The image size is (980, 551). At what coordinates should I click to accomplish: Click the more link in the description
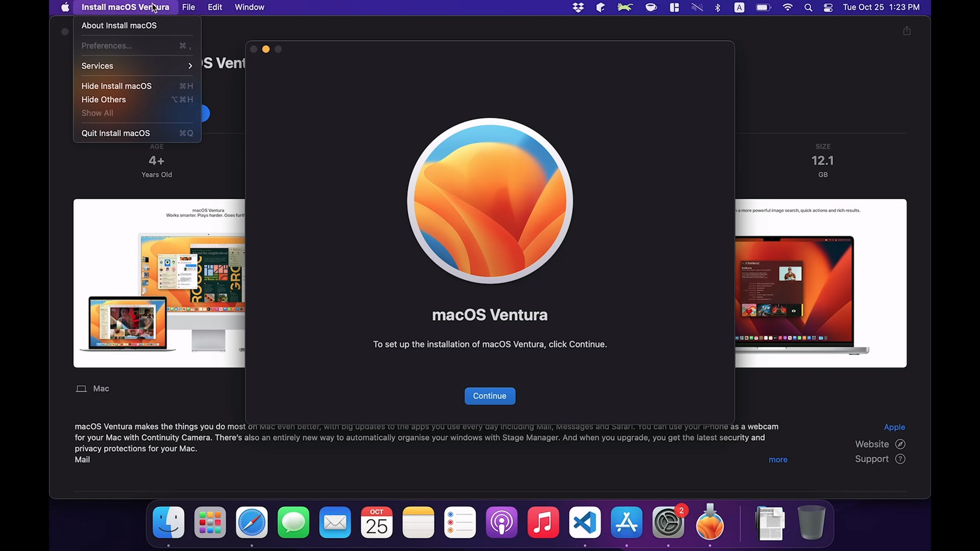(778, 459)
